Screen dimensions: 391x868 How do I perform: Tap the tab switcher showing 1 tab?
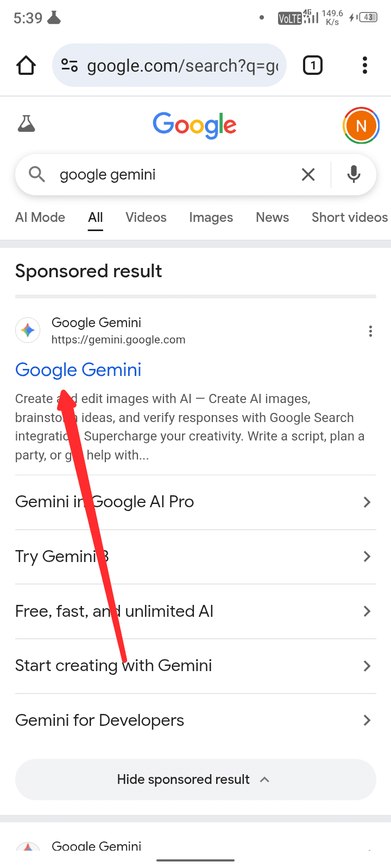coord(313,65)
